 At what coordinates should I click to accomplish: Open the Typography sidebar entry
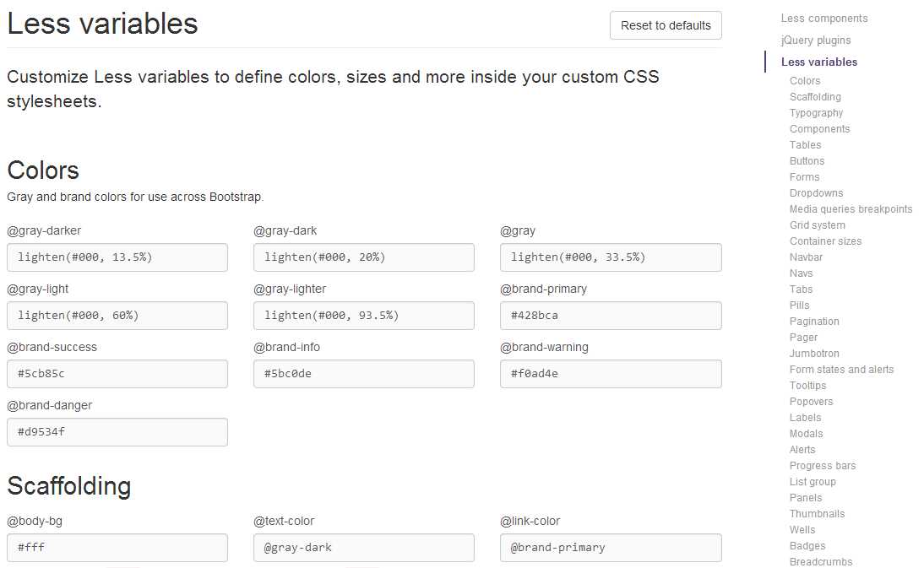tap(816, 112)
